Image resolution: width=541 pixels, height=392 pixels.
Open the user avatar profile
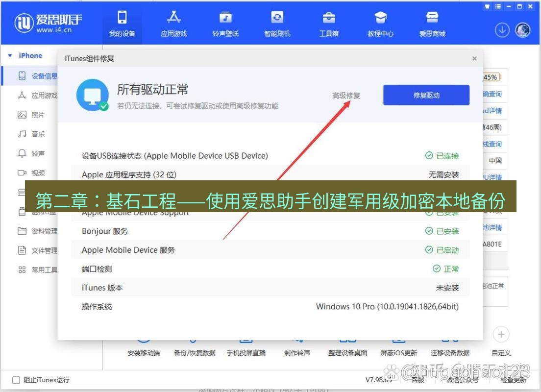point(523,30)
